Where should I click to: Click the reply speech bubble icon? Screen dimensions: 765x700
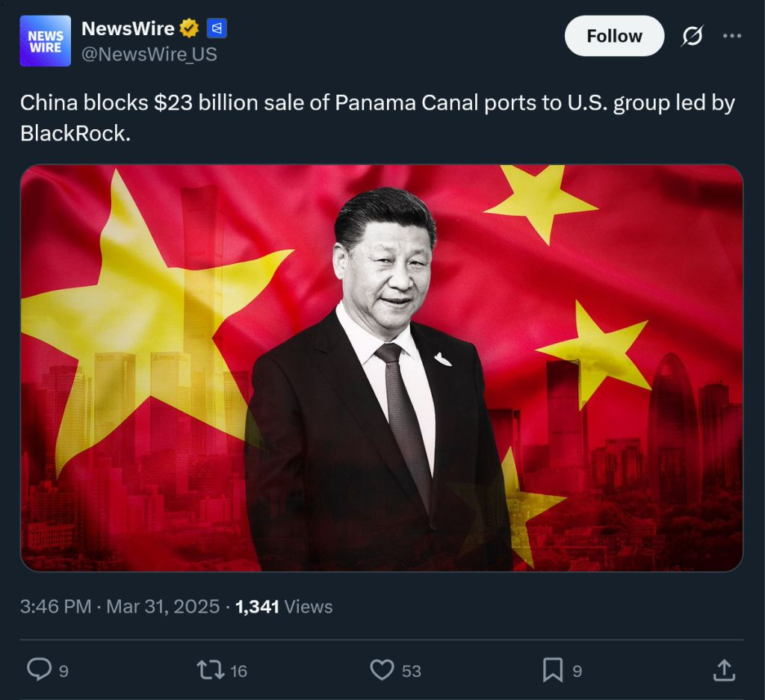[39, 669]
